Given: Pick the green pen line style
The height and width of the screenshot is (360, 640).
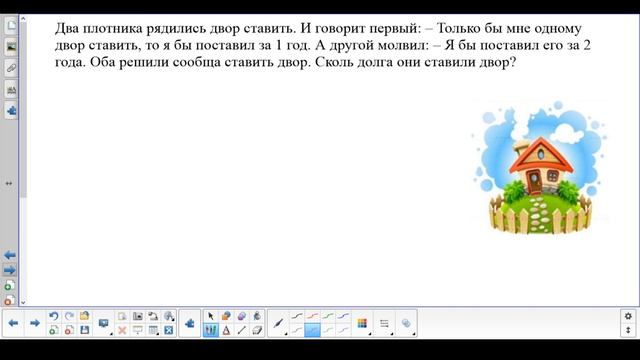Looking at the screenshot, I should [328, 316].
